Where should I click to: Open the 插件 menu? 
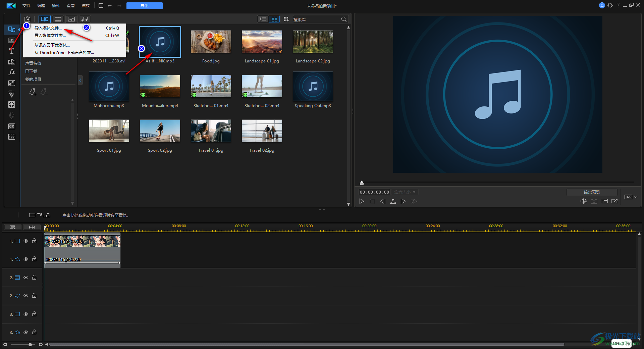tap(56, 6)
